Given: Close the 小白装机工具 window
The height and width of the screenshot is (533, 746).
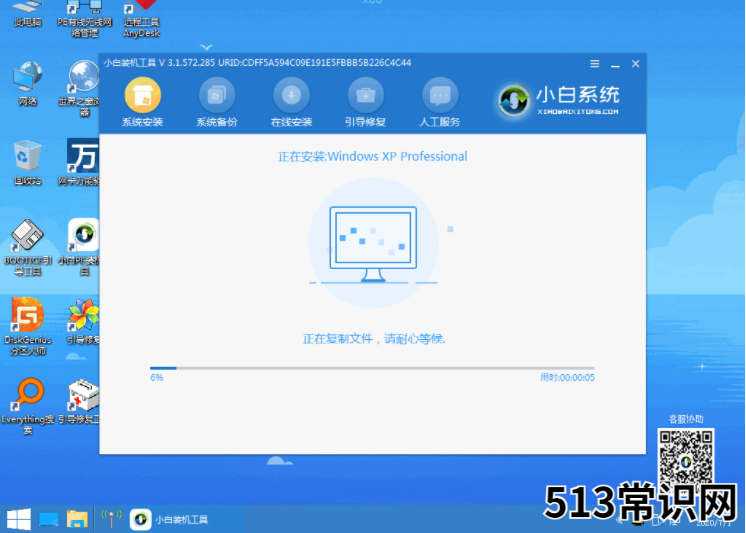Looking at the screenshot, I should click(x=636, y=64).
